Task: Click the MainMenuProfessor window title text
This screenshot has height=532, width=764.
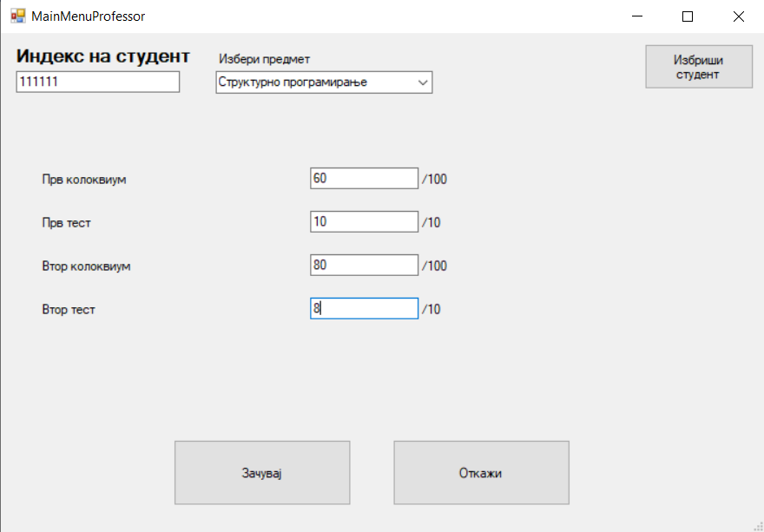Action: (x=89, y=16)
